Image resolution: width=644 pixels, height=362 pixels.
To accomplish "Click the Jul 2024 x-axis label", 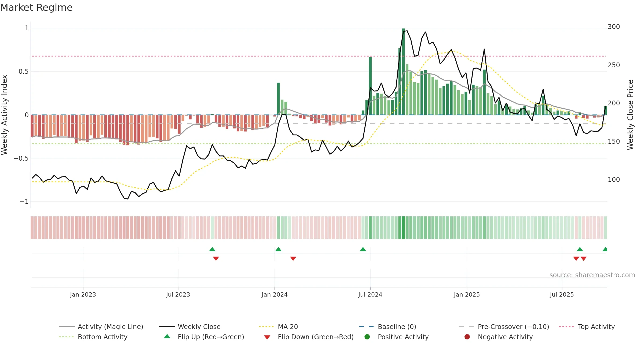I will (370, 294).
